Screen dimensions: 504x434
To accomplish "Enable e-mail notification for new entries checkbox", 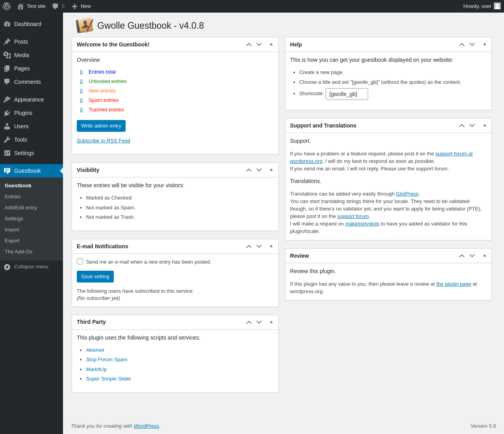I will 80,261.
